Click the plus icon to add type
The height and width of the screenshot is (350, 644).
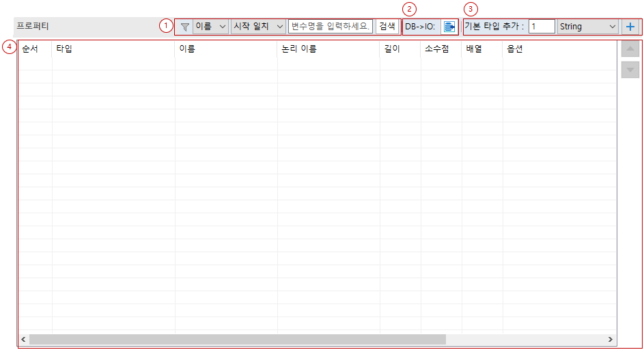[x=630, y=27]
